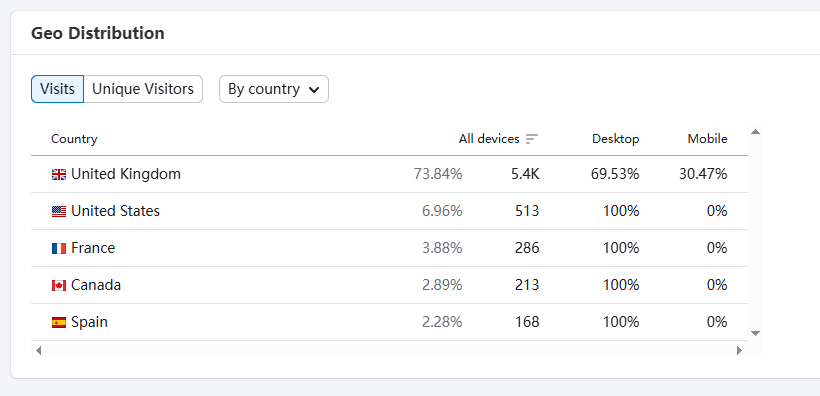820x396 pixels.
Task: Click the table's scroll up arrow
Action: point(755,131)
